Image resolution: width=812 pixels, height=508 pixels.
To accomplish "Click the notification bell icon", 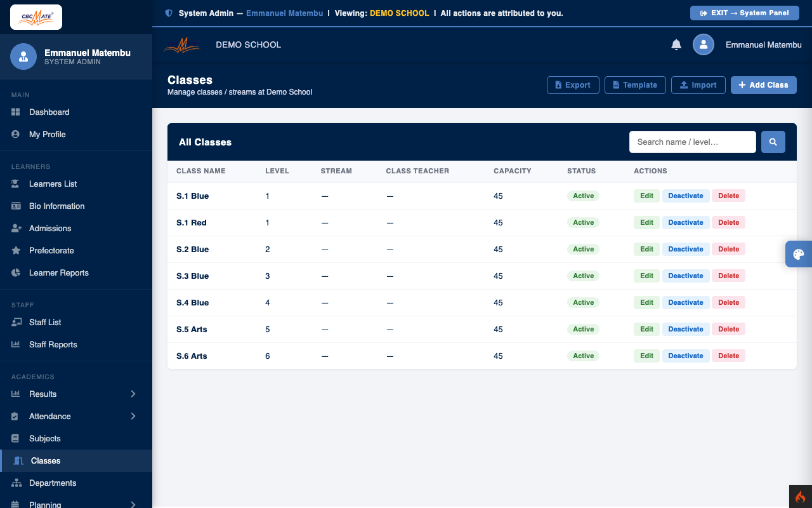I will point(676,44).
